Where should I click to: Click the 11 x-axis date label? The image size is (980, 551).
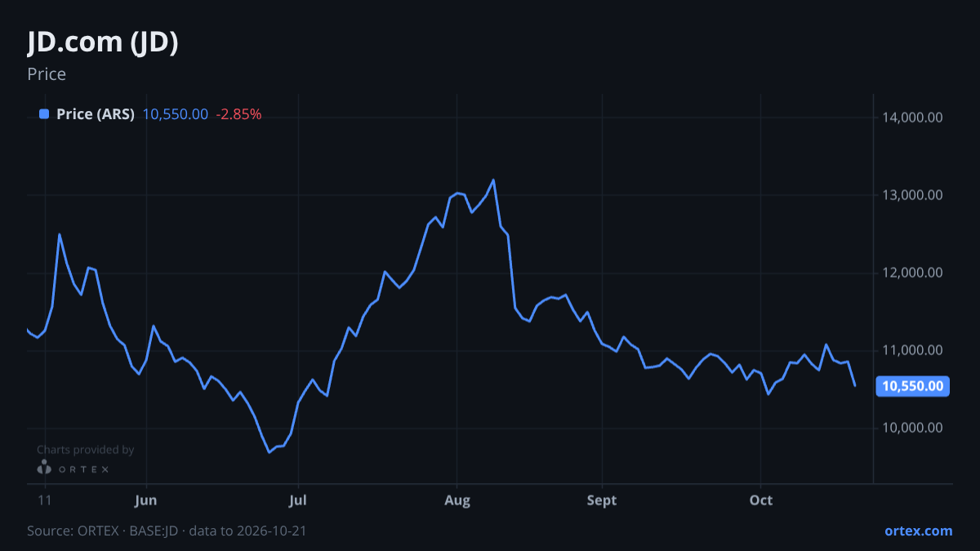click(45, 500)
